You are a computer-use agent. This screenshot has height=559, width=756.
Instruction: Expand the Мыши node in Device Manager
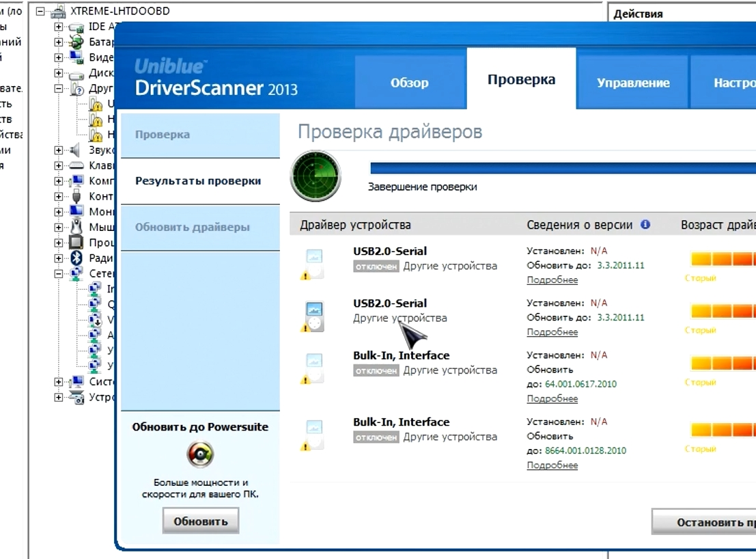58,227
